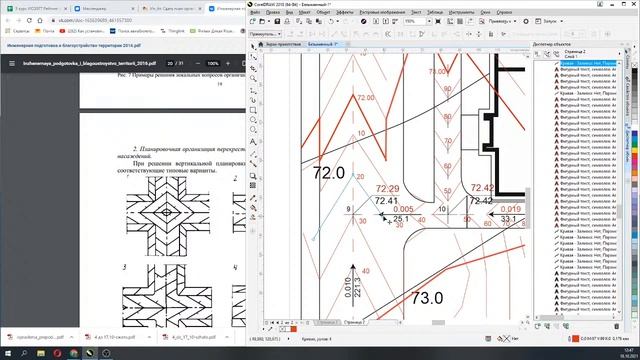This screenshot has width=640, height=360.
Task: Switch to Страница 2 page tab
Action: [355, 322]
